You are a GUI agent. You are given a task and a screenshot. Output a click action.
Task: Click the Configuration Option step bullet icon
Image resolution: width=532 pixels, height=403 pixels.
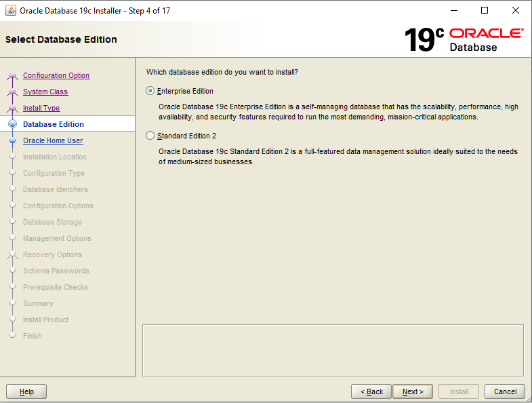[13, 75]
